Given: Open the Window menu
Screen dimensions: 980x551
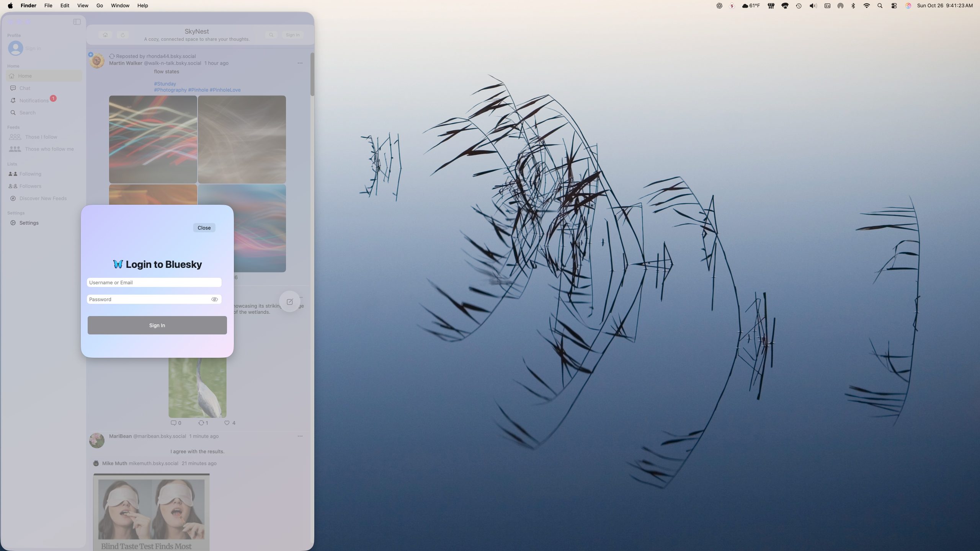Looking at the screenshot, I should pos(120,5).
